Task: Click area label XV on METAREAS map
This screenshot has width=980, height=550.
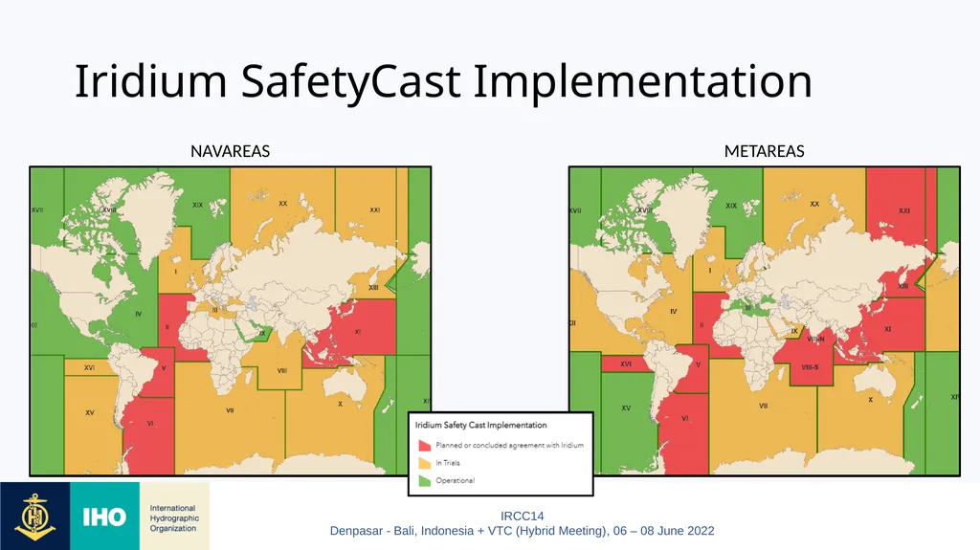Action: pos(626,408)
